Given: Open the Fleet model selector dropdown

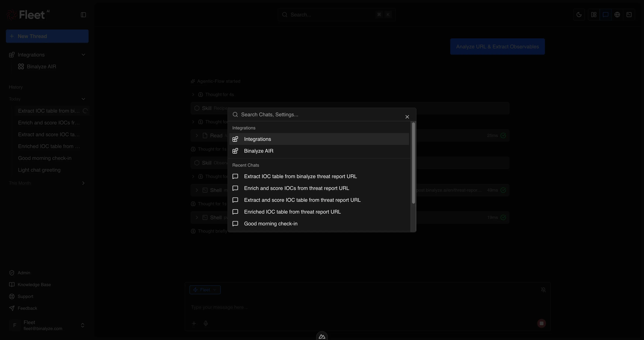Looking at the screenshot, I should tap(205, 289).
